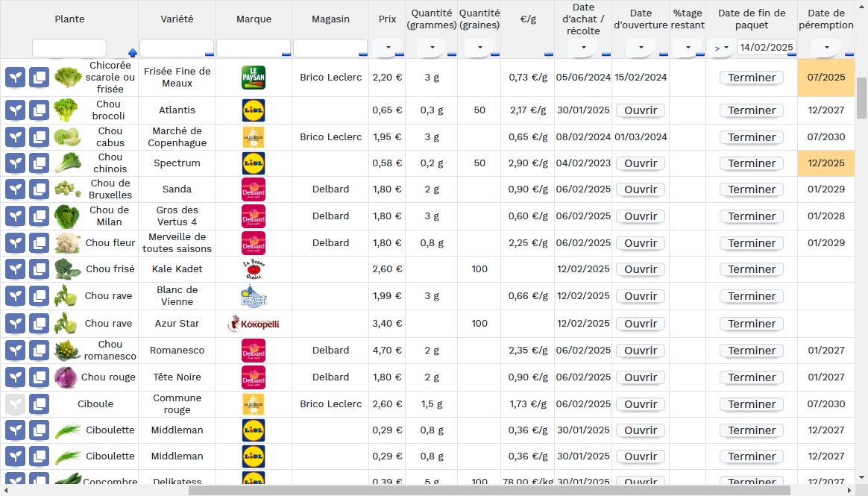Click the sow icon for Chou romanesco
Viewport: 868px width, 496px height.
[16, 351]
